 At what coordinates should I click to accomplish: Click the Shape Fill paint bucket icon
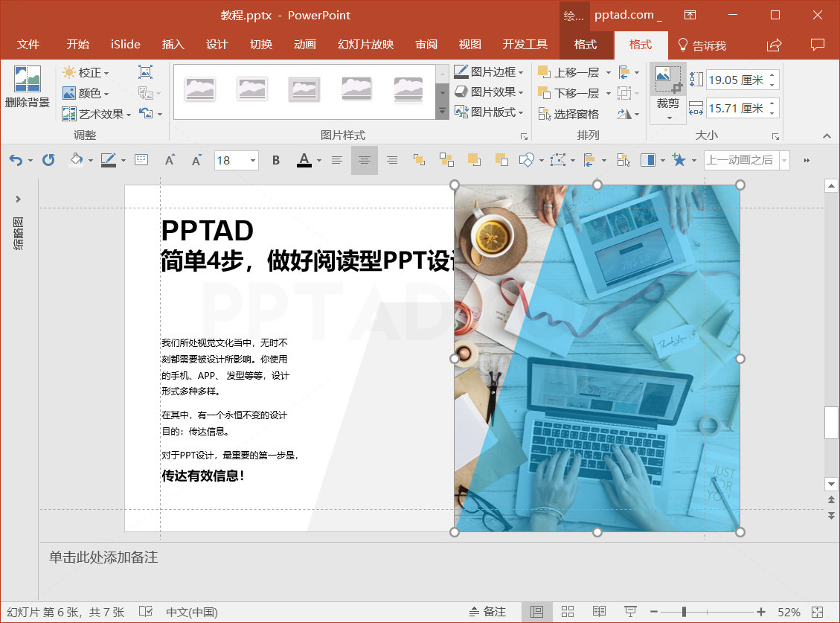coord(77,160)
